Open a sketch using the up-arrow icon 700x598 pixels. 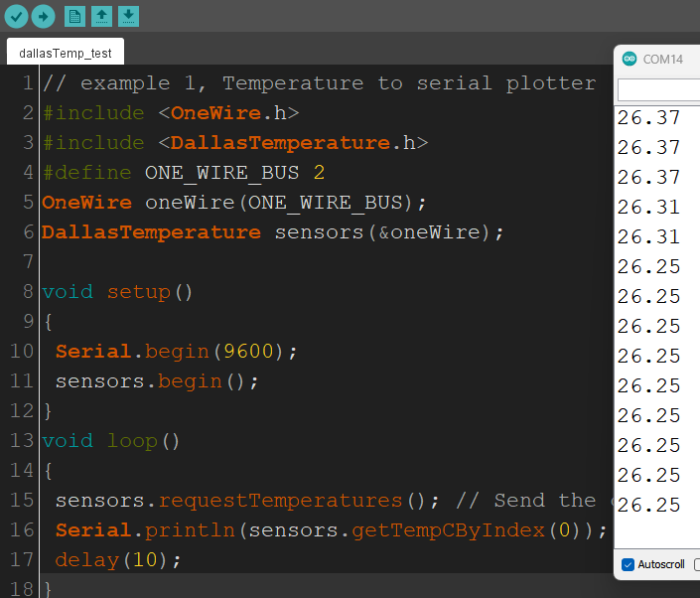click(101, 16)
